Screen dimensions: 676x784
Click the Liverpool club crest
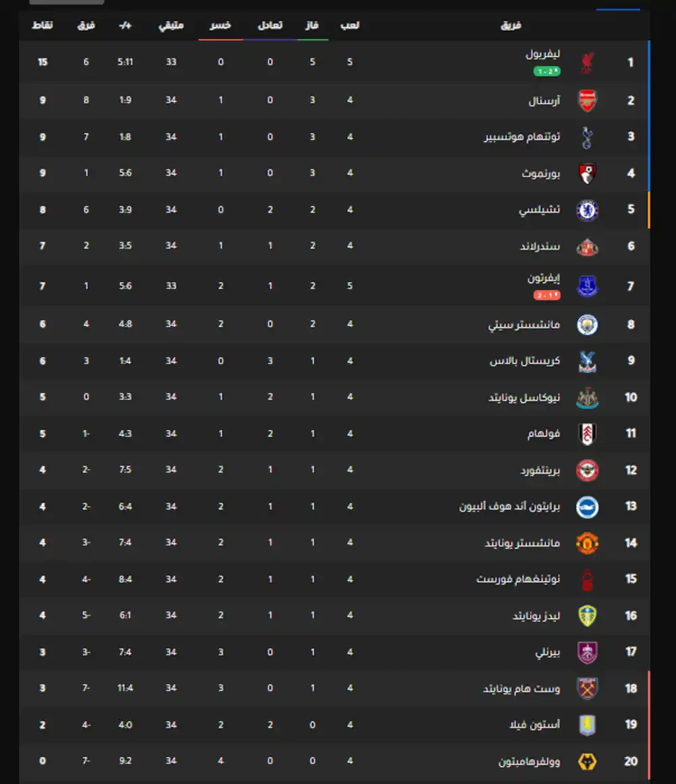click(x=587, y=63)
